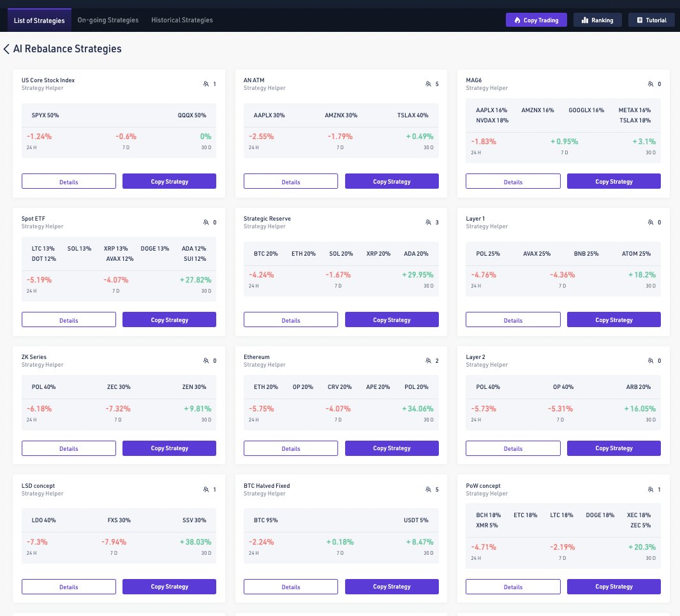The width and height of the screenshot is (680, 616).
Task: Copy the PoW concept strategy
Action: coord(614,587)
